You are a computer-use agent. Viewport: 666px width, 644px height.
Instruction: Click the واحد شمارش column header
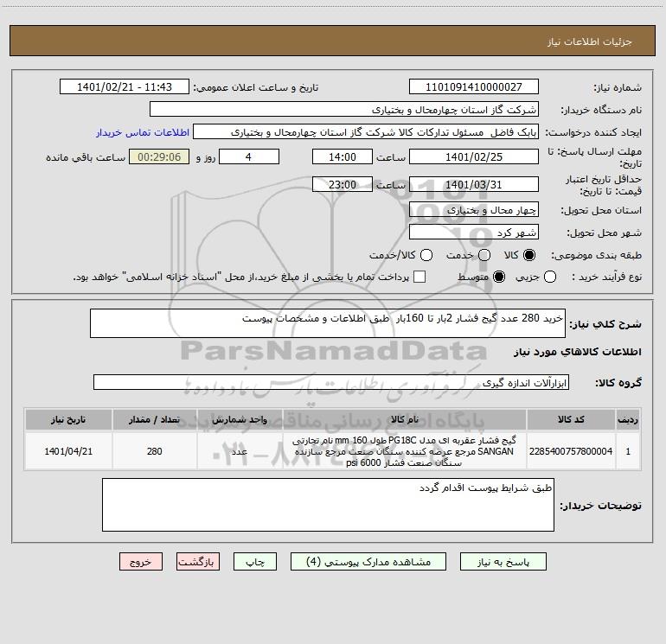(240, 419)
